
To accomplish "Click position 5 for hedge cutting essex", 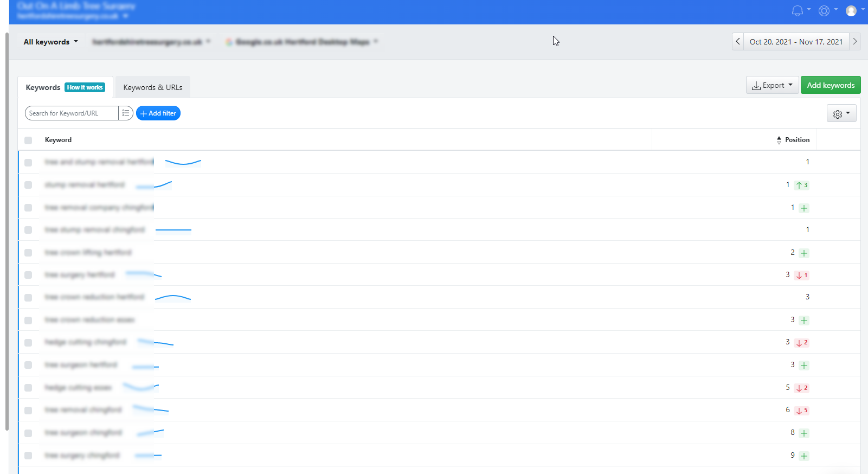I will [788, 387].
